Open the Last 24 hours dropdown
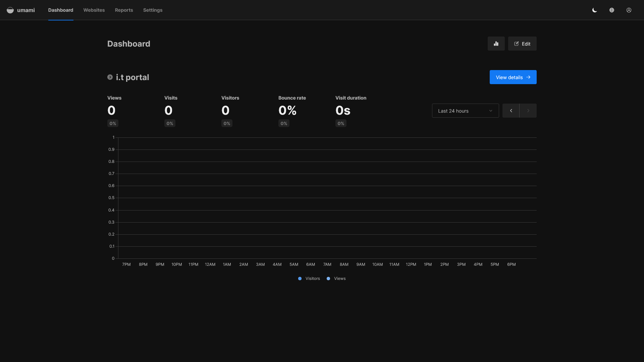This screenshot has width=644, height=362. coord(465,111)
